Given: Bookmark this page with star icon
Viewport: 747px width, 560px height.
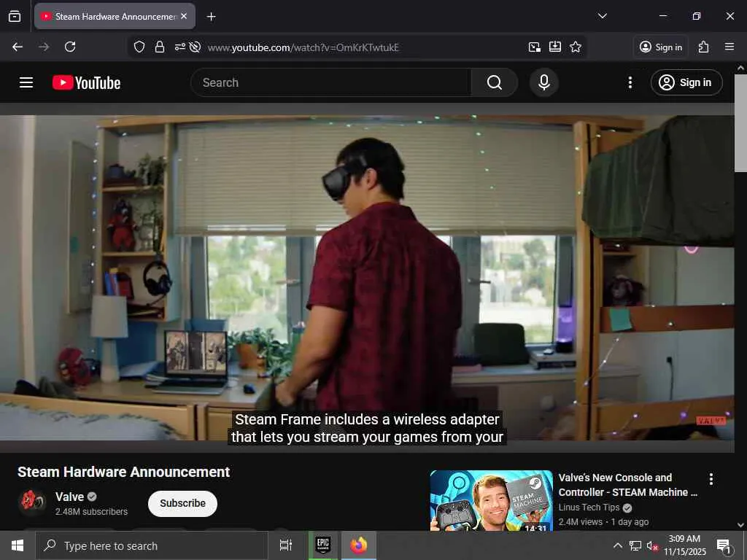Looking at the screenshot, I should (x=576, y=47).
